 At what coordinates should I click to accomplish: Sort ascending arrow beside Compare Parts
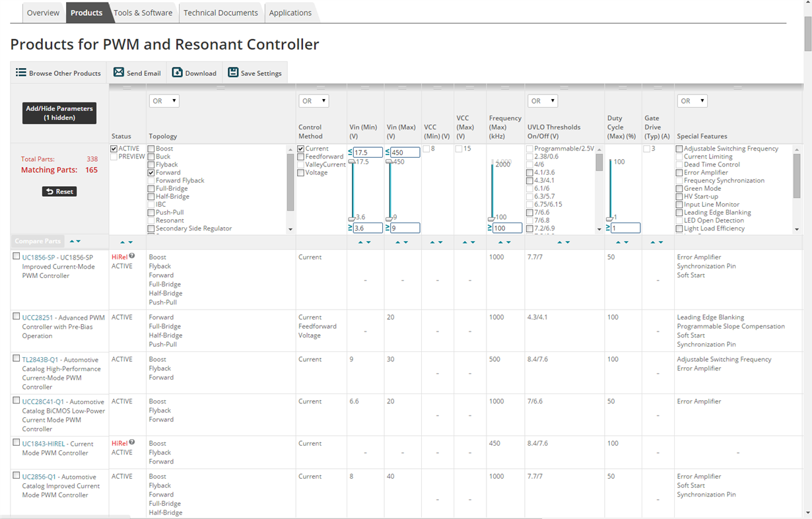72,242
